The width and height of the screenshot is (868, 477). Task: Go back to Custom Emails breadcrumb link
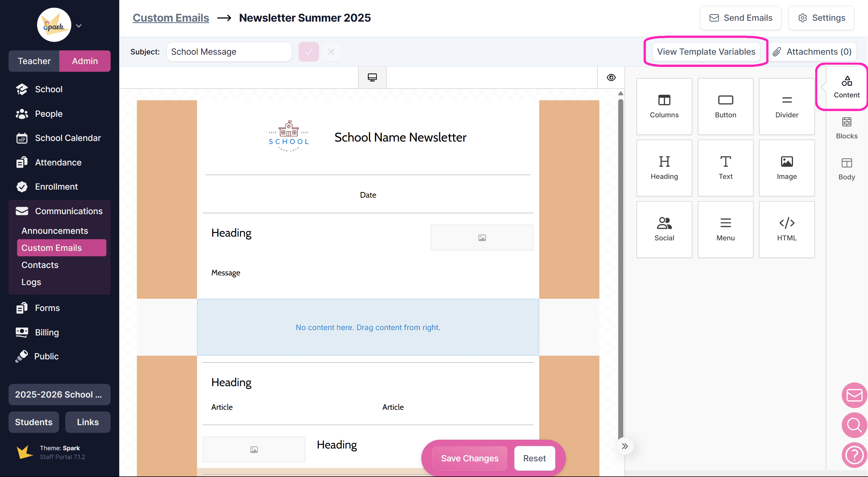tap(171, 17)
